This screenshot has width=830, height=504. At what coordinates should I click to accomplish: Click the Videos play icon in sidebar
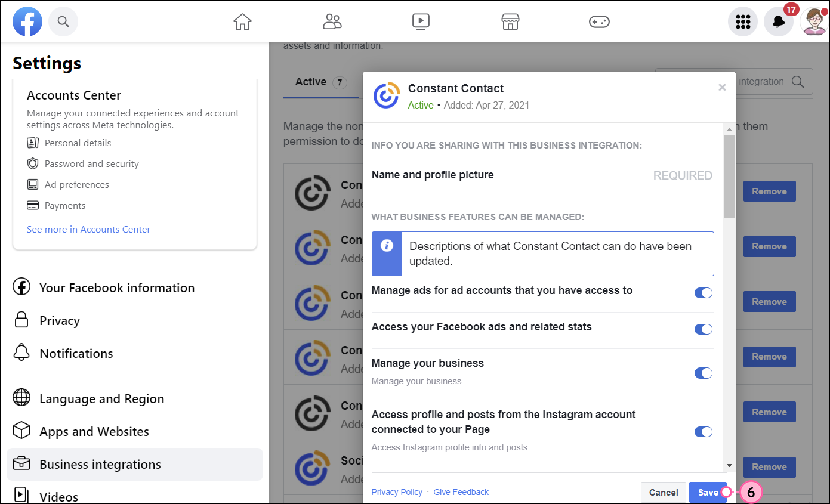click(21, 495)
